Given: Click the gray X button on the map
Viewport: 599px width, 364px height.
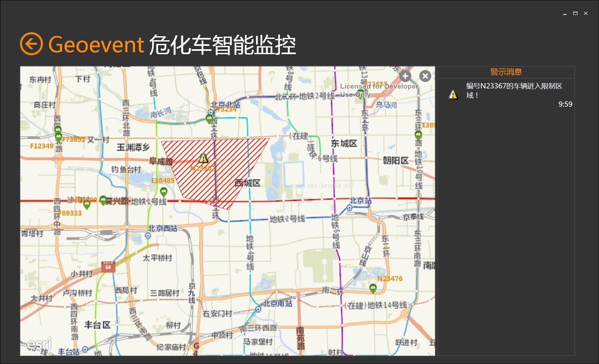Looking at the screenshot, I should point(425,76).
